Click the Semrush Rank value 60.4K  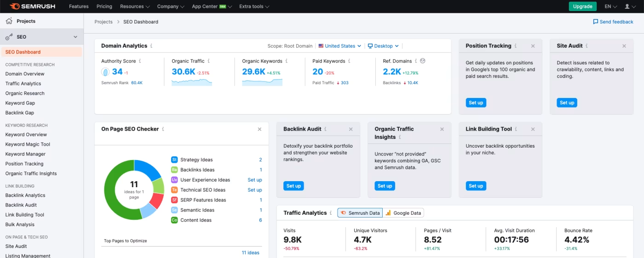(137, 83)
